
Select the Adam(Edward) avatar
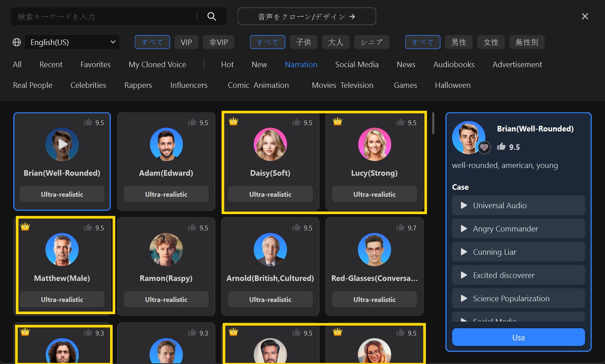click(166, 144)
